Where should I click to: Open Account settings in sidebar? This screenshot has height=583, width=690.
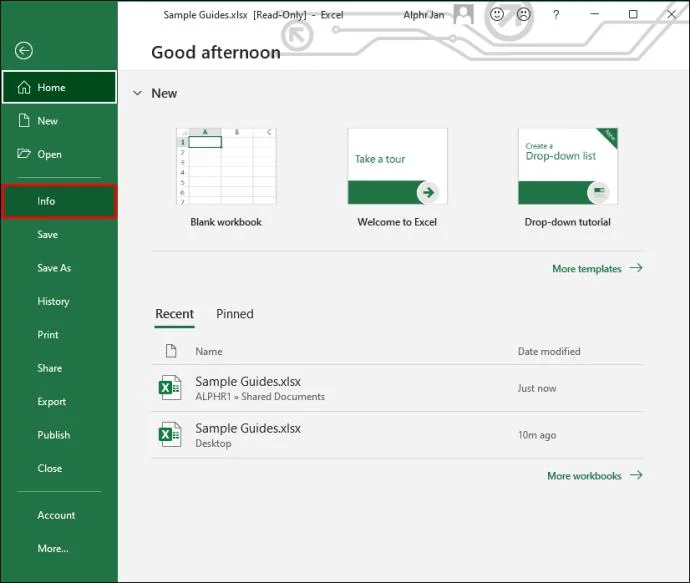(x=59, y=515)
